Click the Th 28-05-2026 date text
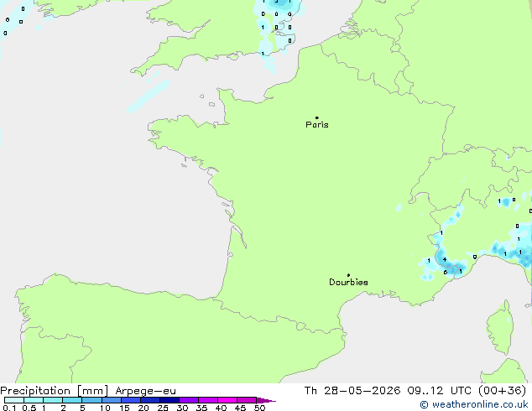This screenshot has width=532, height=411. (352, 391)
